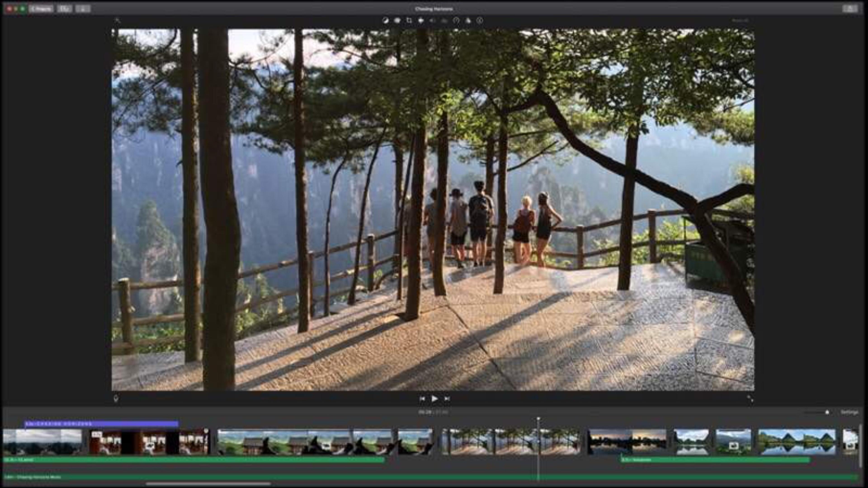Select the crop tool icon

coord(409,21)
